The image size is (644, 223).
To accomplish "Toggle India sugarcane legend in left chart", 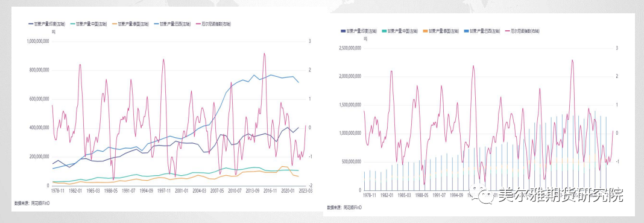I will tap(46, 24).
